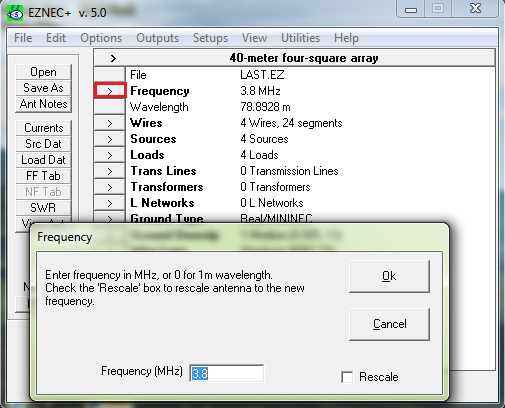Click the EZNEC app icon in title bar

point(15,13)
